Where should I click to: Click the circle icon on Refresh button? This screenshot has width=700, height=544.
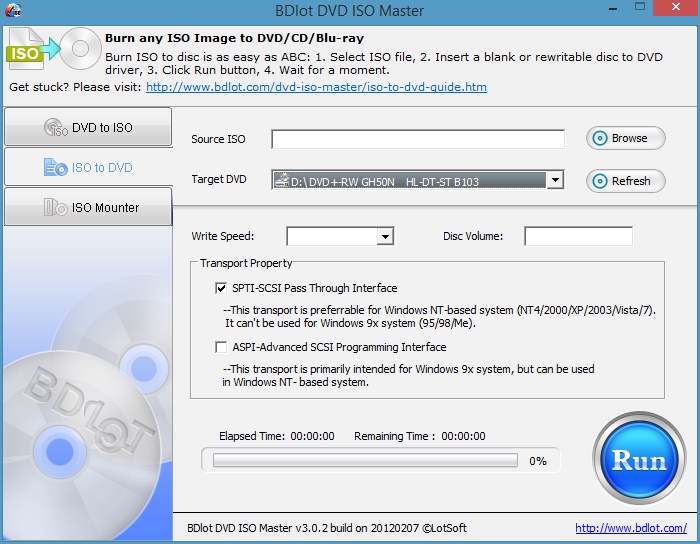click(x=600, y=181)
